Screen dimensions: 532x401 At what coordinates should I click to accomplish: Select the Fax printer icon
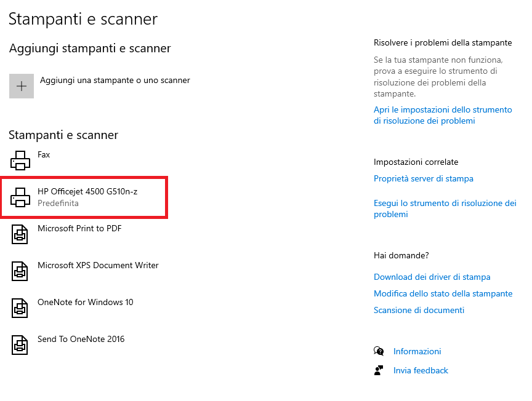(20, 161)
